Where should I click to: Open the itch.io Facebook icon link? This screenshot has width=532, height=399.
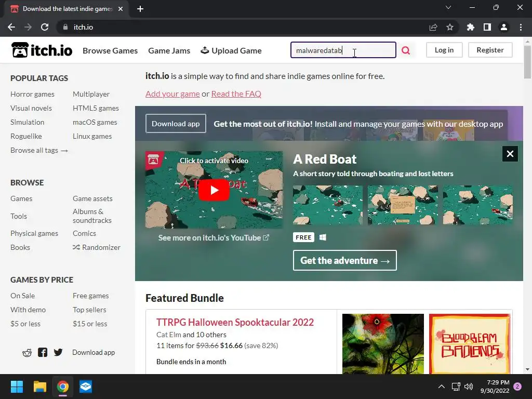click(x=43, y=353)
